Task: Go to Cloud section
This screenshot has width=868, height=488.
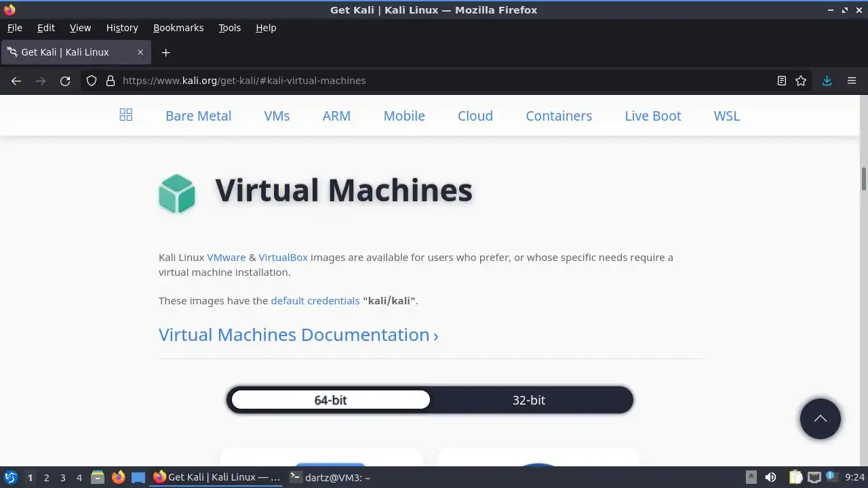Action: click(x=475, y=116)
